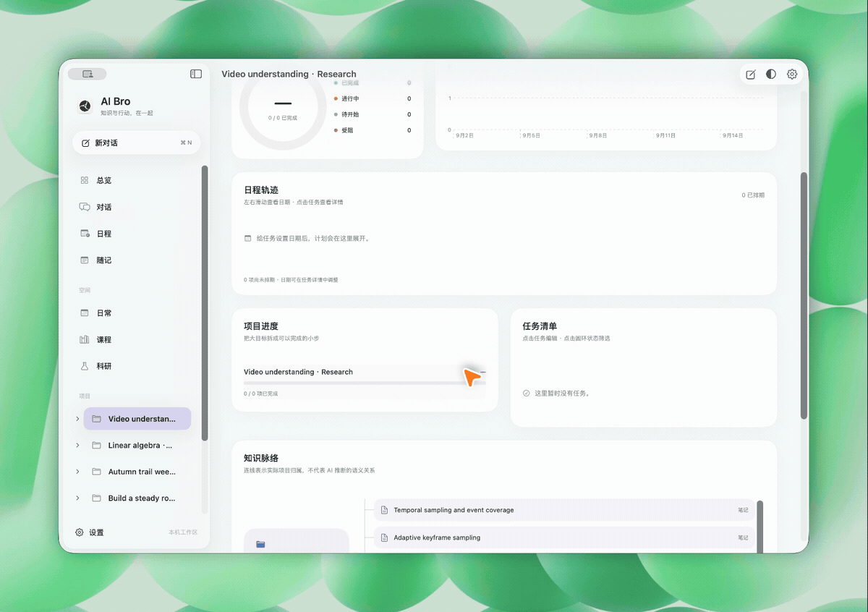Select the Video understan... project
The height and width of the screenshot is (612, 868).
tap(137, 419)
